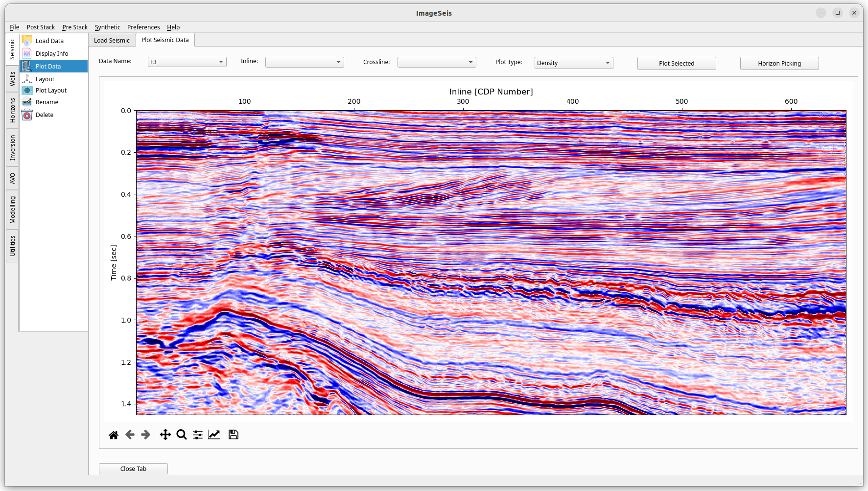Viewport: 868px width, 491px height.
Task: Click the Delete icon in sidebar
Action: pos(27,115)
